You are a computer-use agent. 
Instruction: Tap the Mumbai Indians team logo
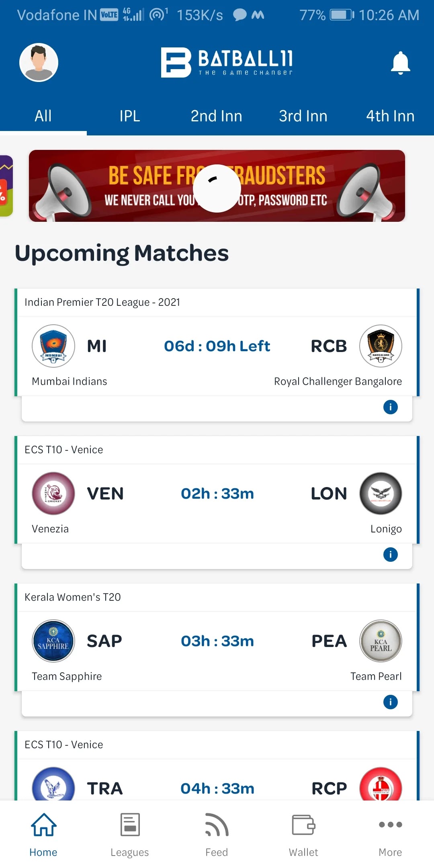pyautogui.click(x=53, y=346)
